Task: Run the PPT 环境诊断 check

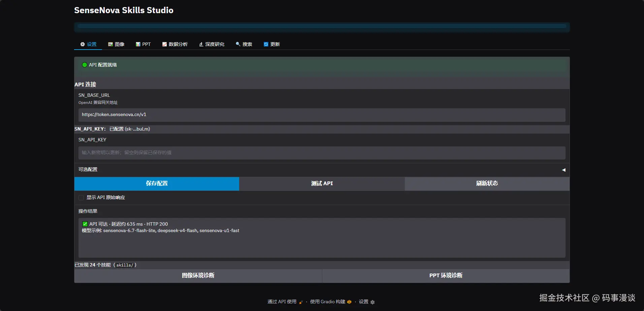Action: click(x=446, y=276)
